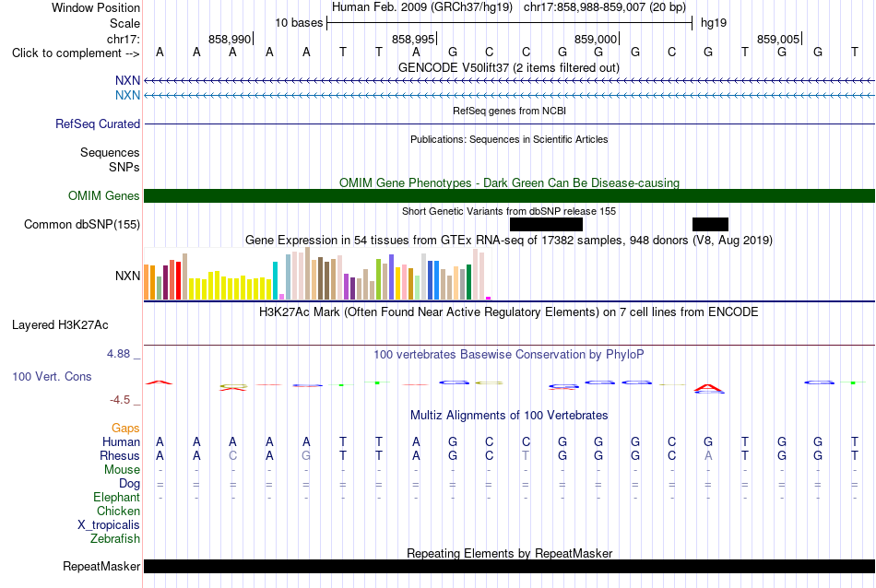Click the 'Zebrafish' alignment row label

pos(115,539)
